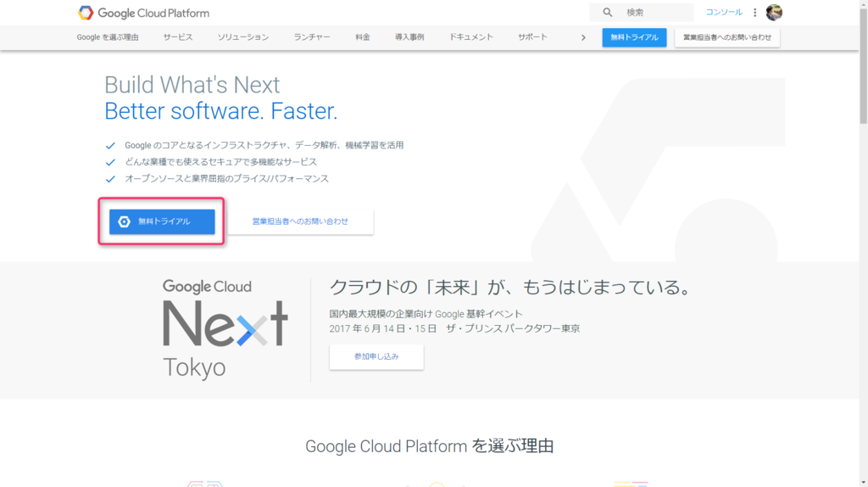Go to the 料金 pricing page

(363, 37)
